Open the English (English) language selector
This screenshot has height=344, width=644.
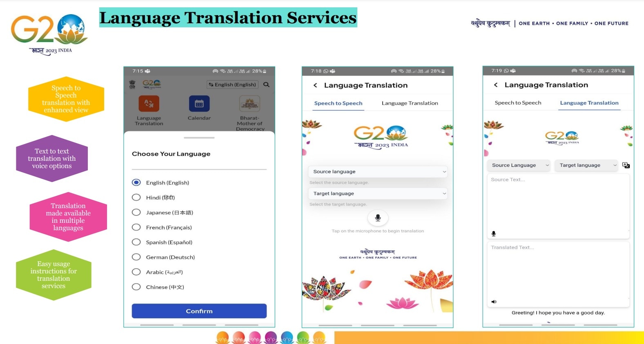(x=232, y=84)
